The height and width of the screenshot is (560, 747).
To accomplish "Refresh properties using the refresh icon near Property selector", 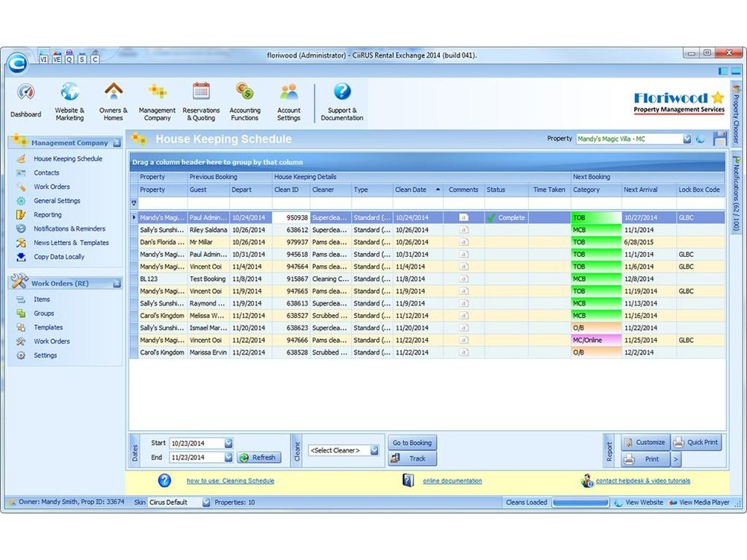I will 701,138.
